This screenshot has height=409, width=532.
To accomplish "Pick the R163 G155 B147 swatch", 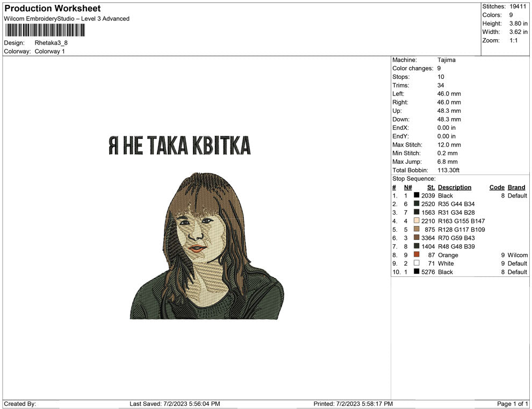I will [416, 221].
